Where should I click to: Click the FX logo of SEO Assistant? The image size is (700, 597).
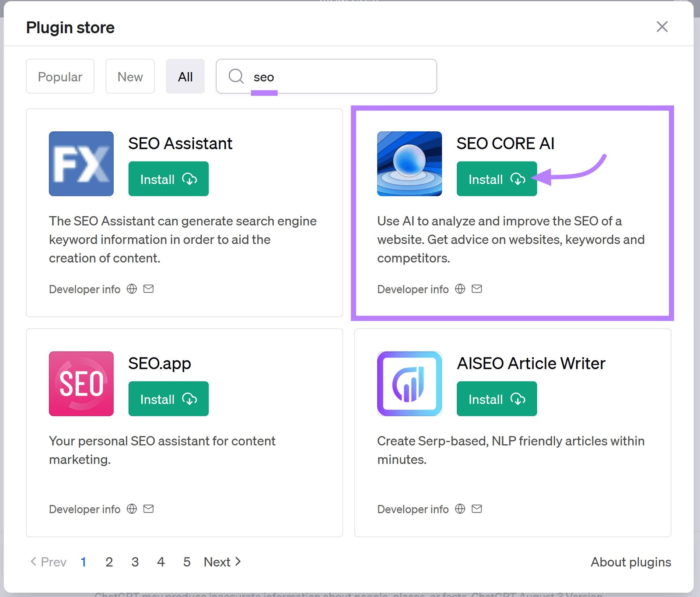[x=81, y=163]
